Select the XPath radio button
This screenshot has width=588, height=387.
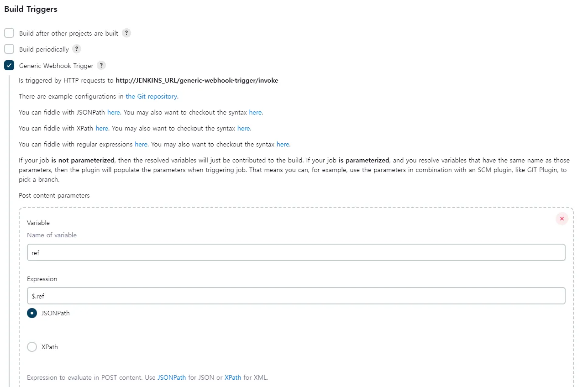pyautogui.click(x=31, y=347)
